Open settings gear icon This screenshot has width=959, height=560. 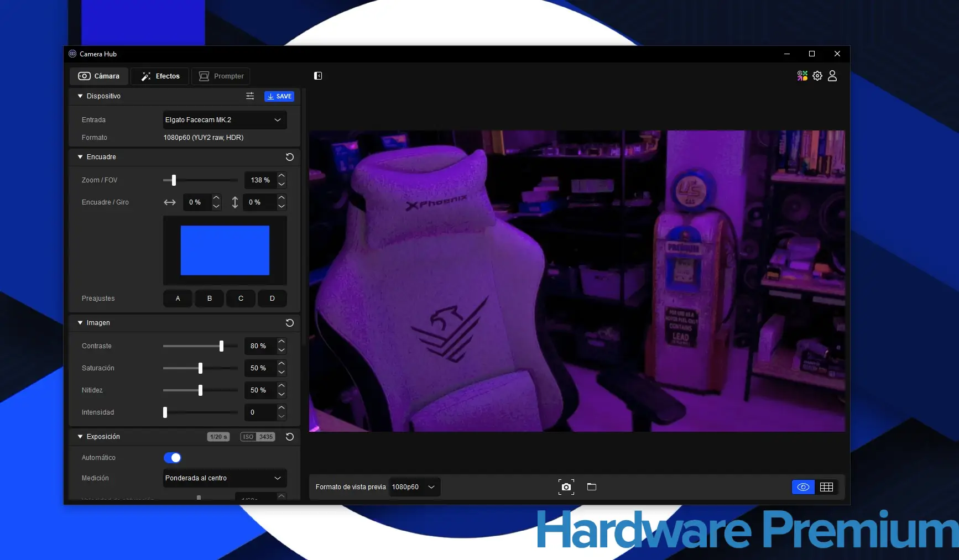coord(817,76)
